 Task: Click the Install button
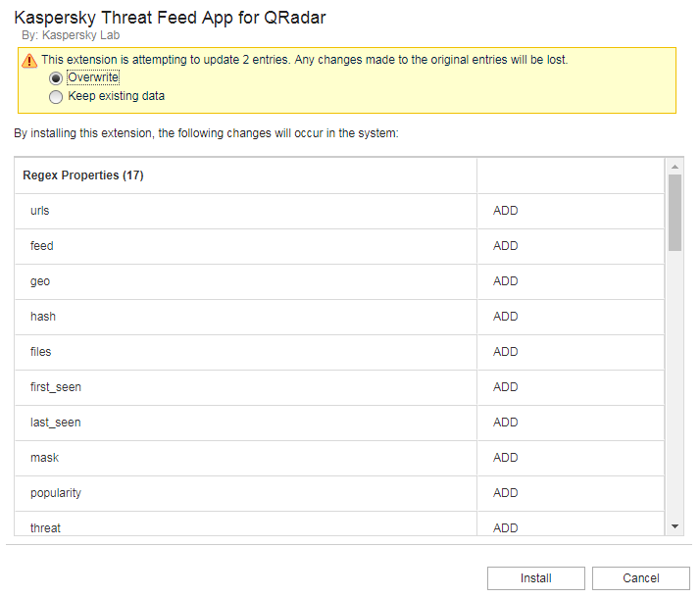(x=535, y=578)
